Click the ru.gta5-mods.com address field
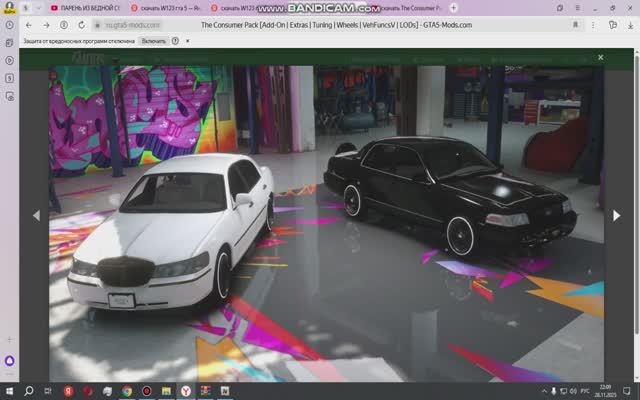This screenshot has width=640, height=400. coord(133,25)
